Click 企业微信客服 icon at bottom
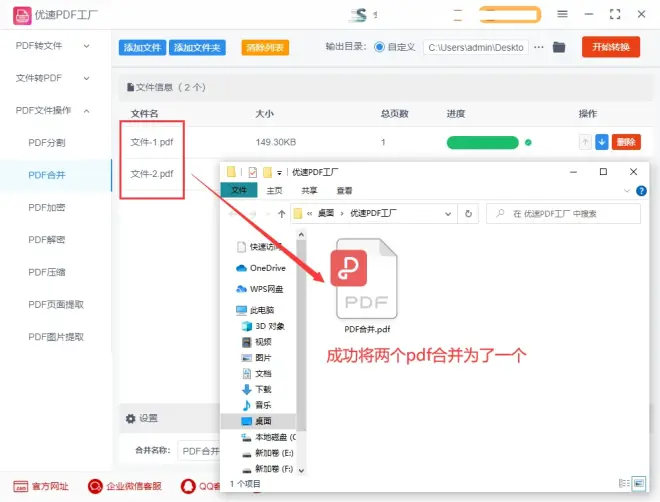The width and height of the screenshot is (660, 502). pos(95,486)
